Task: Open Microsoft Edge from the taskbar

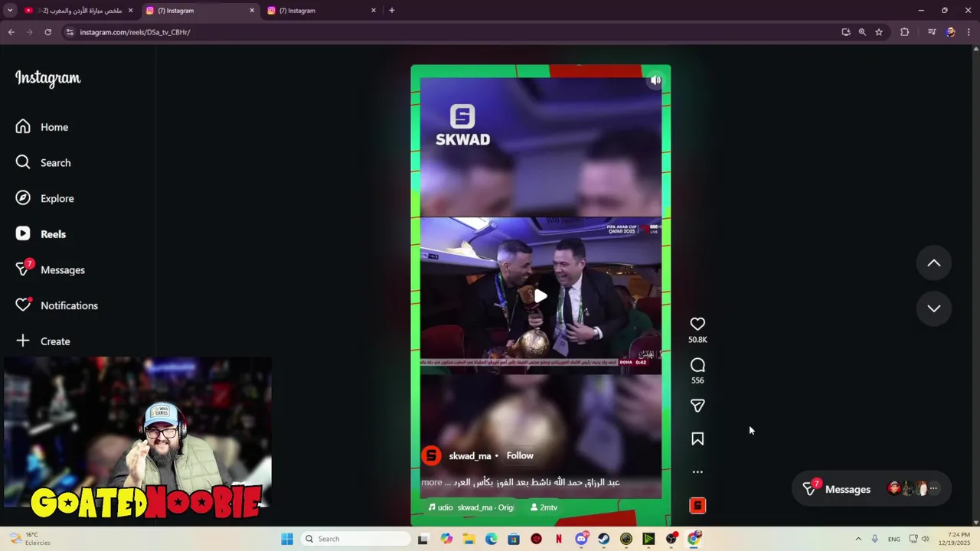Action: pyautogui.click(x=492, y=539)
